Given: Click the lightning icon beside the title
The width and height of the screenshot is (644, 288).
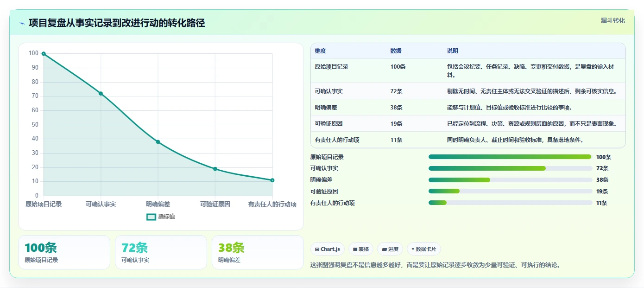Looking at the screenshot, I should [22, 23].
